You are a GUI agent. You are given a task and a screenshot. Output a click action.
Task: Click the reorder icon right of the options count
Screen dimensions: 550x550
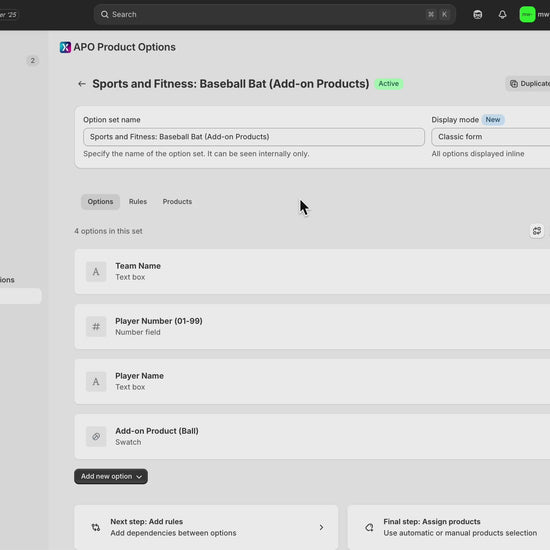click(537, 231)
